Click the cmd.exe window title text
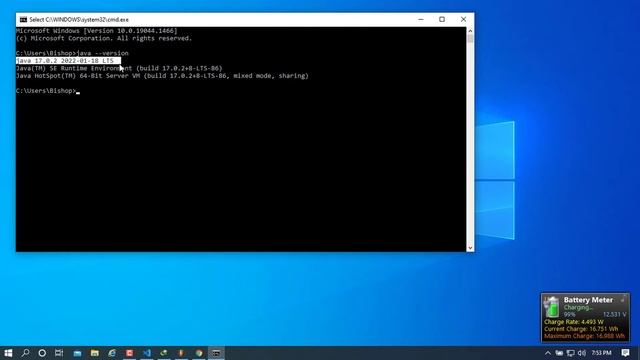 [79, 20]
